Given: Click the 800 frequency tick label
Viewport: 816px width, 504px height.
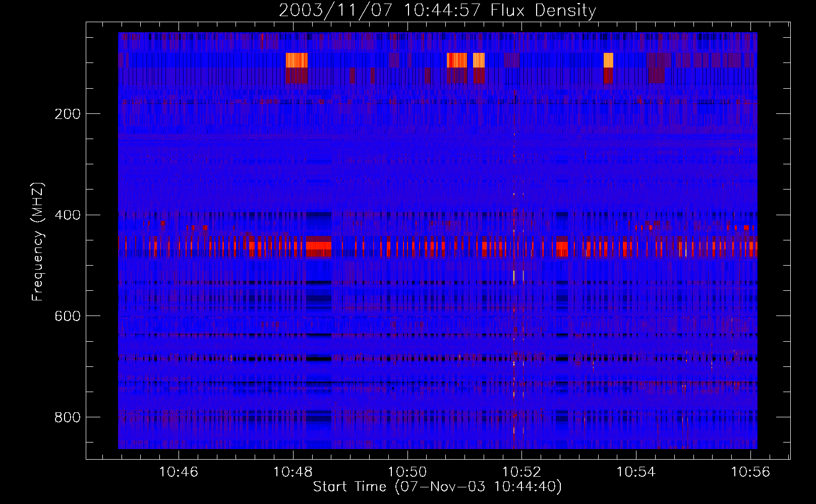Looking at the screenshot, I should [x=68, y=417].
